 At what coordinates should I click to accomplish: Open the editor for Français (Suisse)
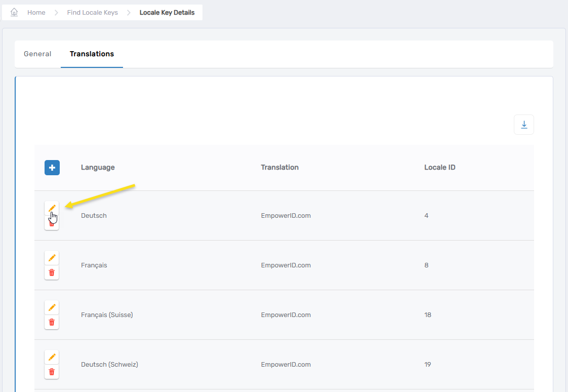pos(52,307)
